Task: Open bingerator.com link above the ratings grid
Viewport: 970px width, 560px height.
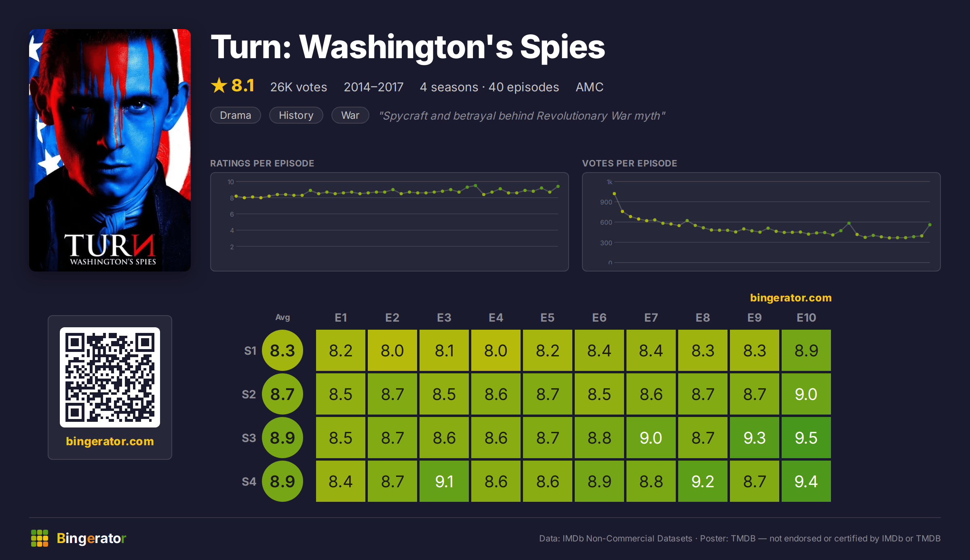Action: 791,298
